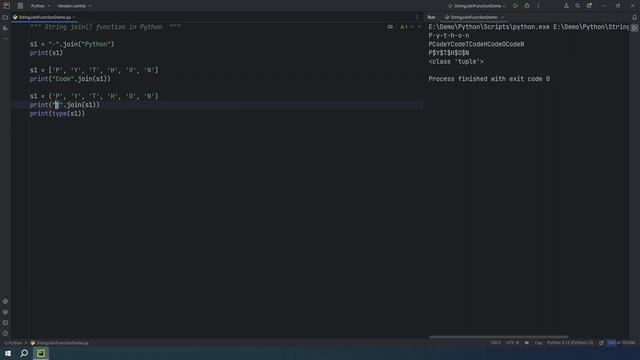Click the list assignment line with square brackets

(94, 70)
